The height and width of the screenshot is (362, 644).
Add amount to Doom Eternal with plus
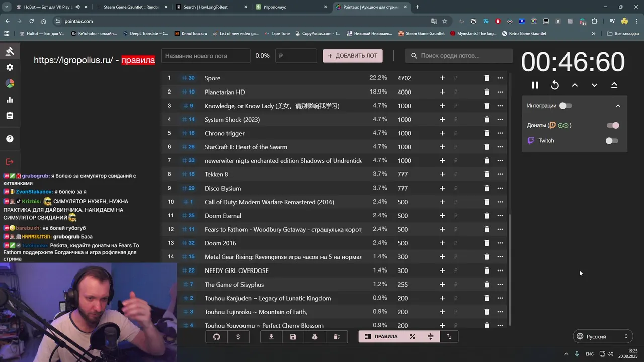442,216
